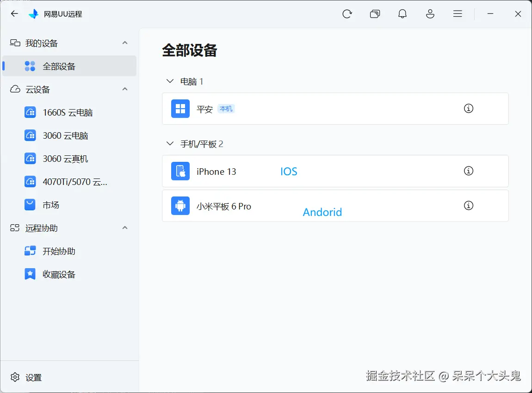Click the settings gear icon
Viewport: 532px width, 393px height.
15,377
